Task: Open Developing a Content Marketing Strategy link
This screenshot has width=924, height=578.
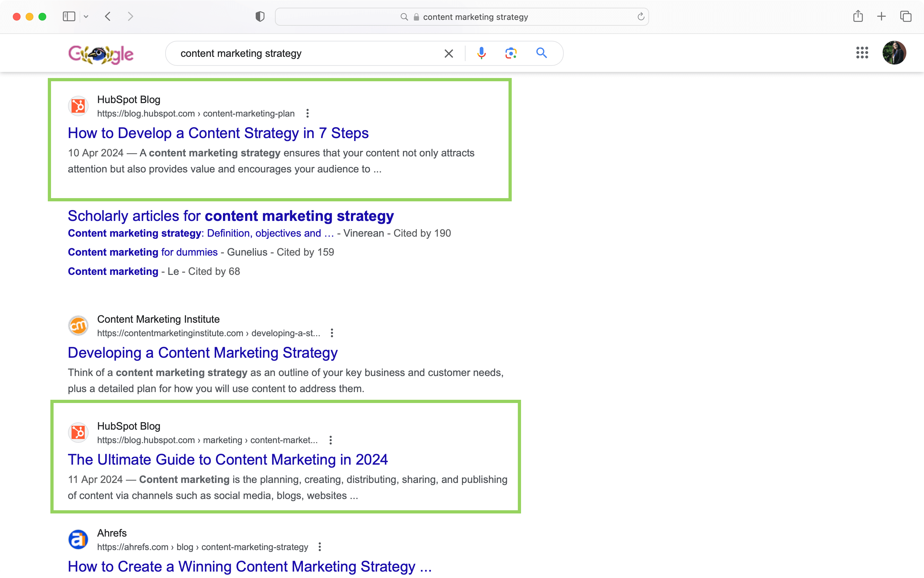Action: point(203,353)
